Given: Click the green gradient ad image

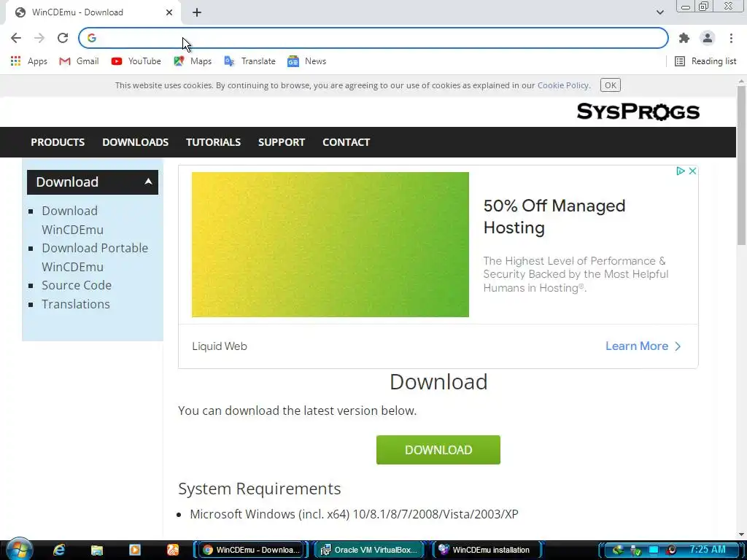Looking at the screenshot, I should 330,244.
